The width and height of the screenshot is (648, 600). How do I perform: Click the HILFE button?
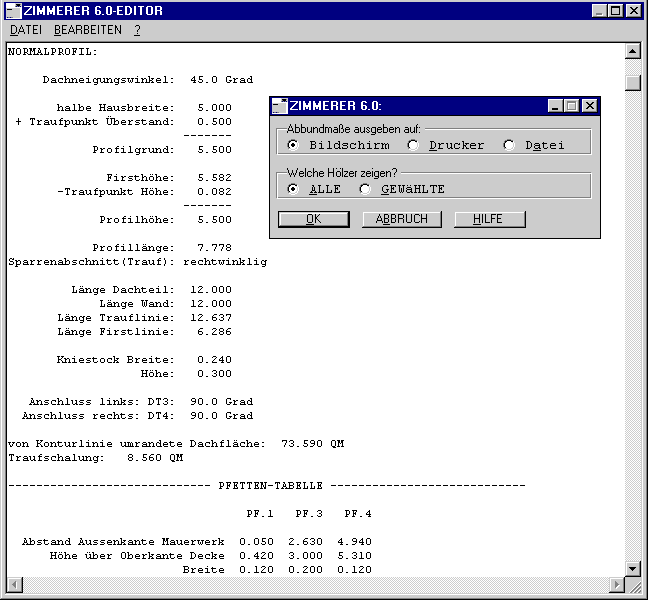pyautogui.click(x=489, y=219)
